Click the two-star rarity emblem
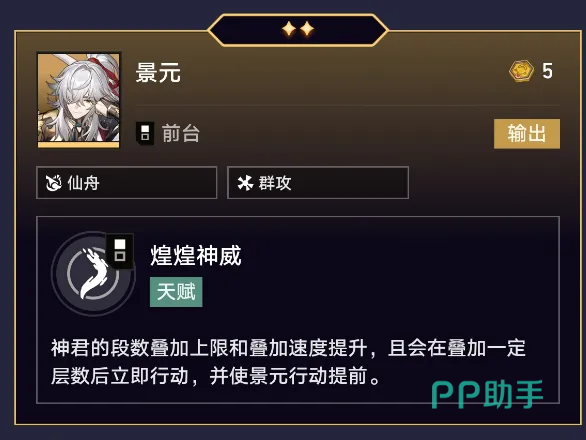Image resolution: width=586 pixels, height=440 pixels. click(298, 29)
